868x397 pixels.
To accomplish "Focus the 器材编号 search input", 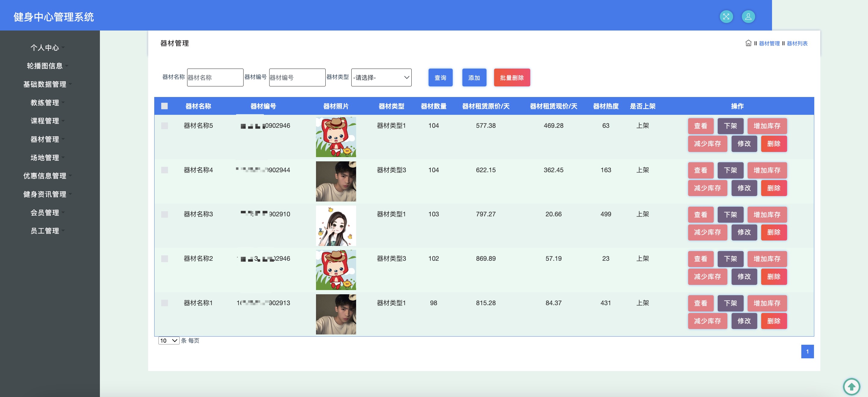I will coord(297,78).
